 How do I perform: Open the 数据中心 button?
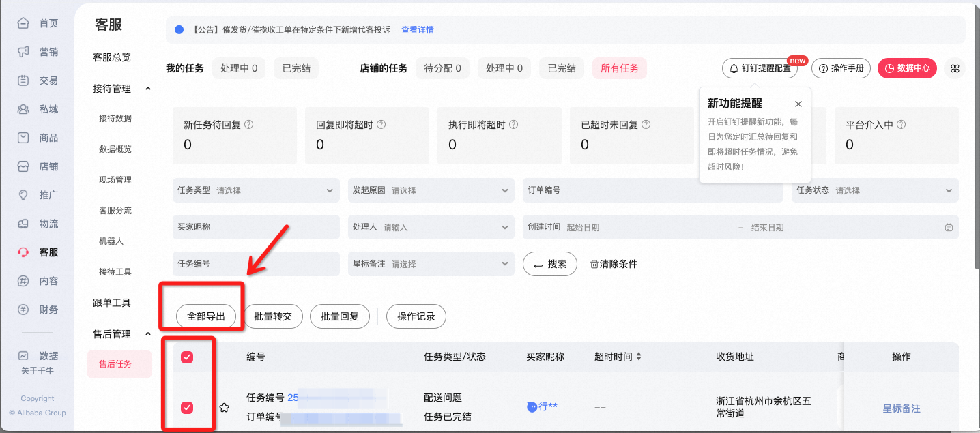click(907, 68)
